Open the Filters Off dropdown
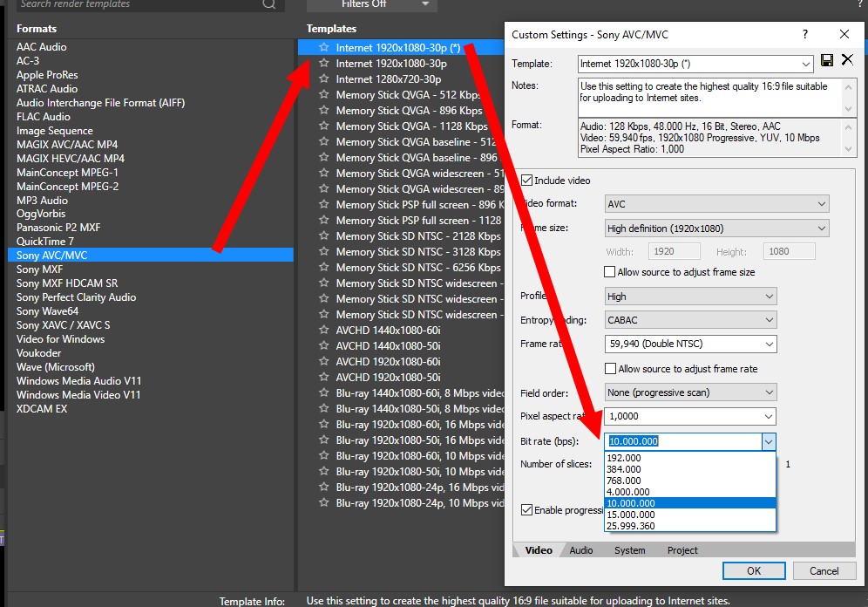The width and height of the screenshot is (868, 607). [372, 4]
